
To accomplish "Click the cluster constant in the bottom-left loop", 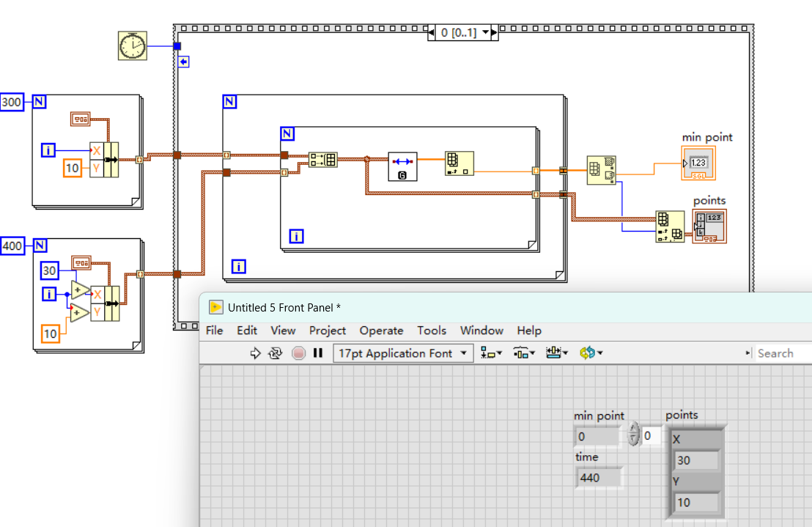I will point(81,263).
